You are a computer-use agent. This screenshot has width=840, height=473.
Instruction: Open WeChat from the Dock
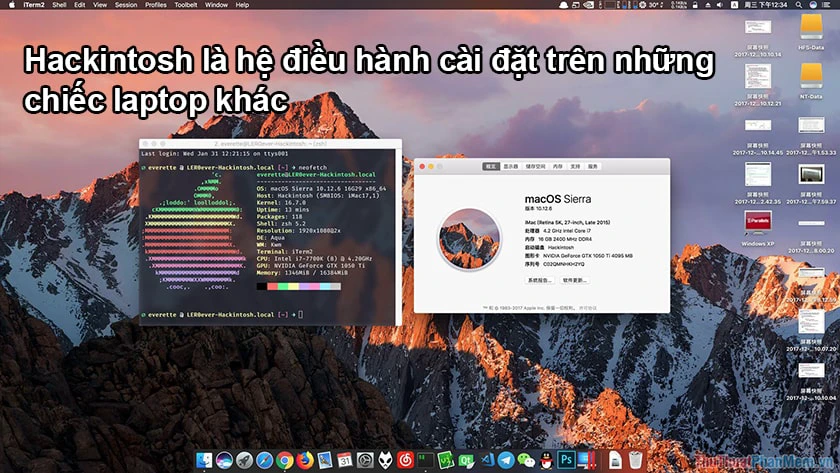(x=527, y=460)
